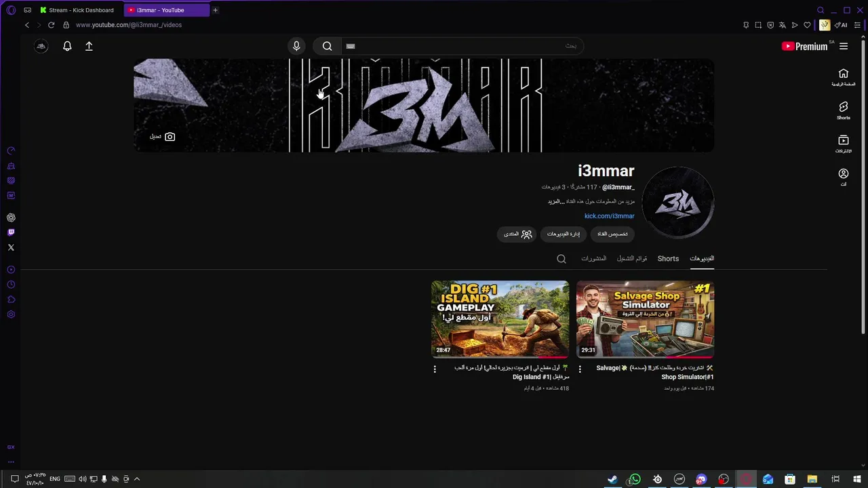Open Shorts in YouTube side rail
The width and height of the screenshot is (868, 488).
(844, 110)
